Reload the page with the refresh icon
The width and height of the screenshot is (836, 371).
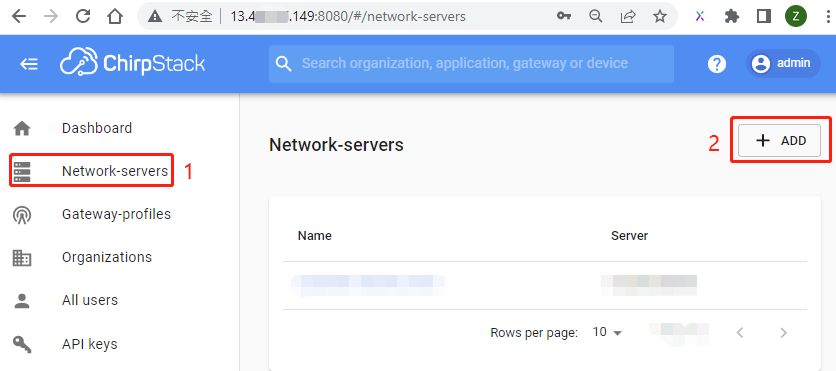(x=83, y=17)
